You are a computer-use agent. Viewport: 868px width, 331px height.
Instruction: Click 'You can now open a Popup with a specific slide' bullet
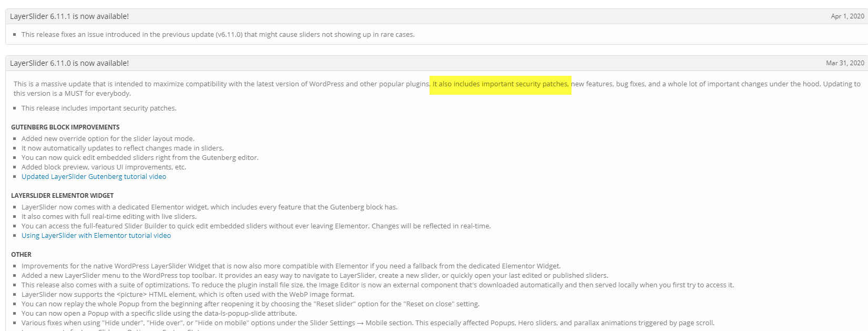pyautogui.click(x=159, y=314)
